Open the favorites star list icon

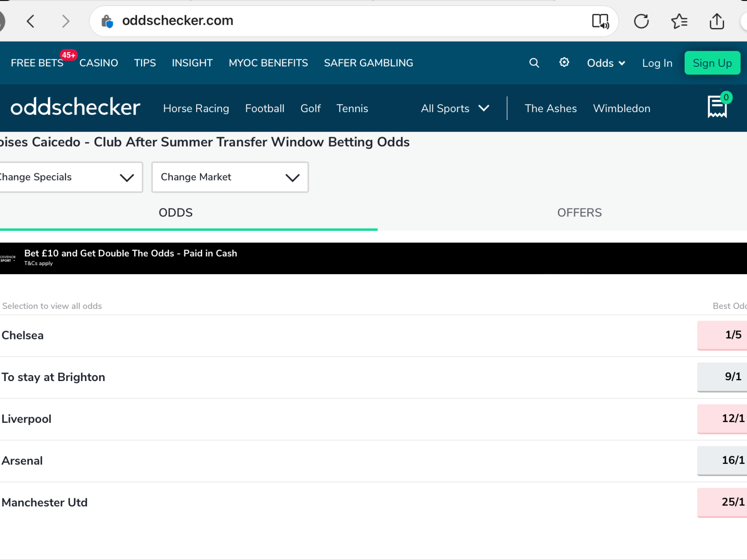pos(679,21)
